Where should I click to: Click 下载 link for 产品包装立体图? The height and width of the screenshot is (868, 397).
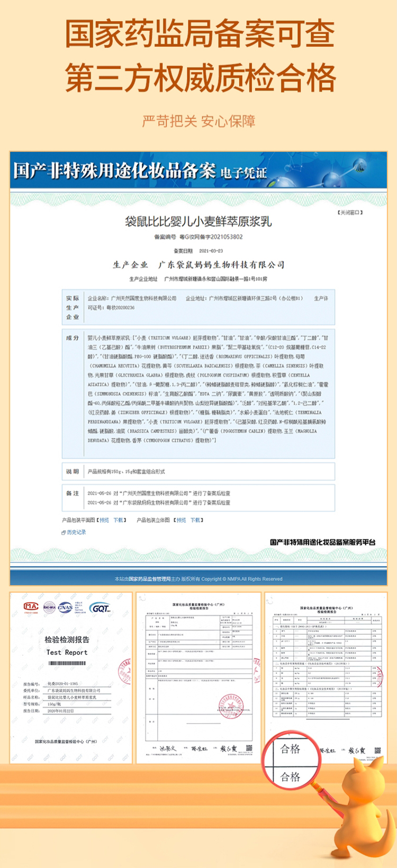195,520
